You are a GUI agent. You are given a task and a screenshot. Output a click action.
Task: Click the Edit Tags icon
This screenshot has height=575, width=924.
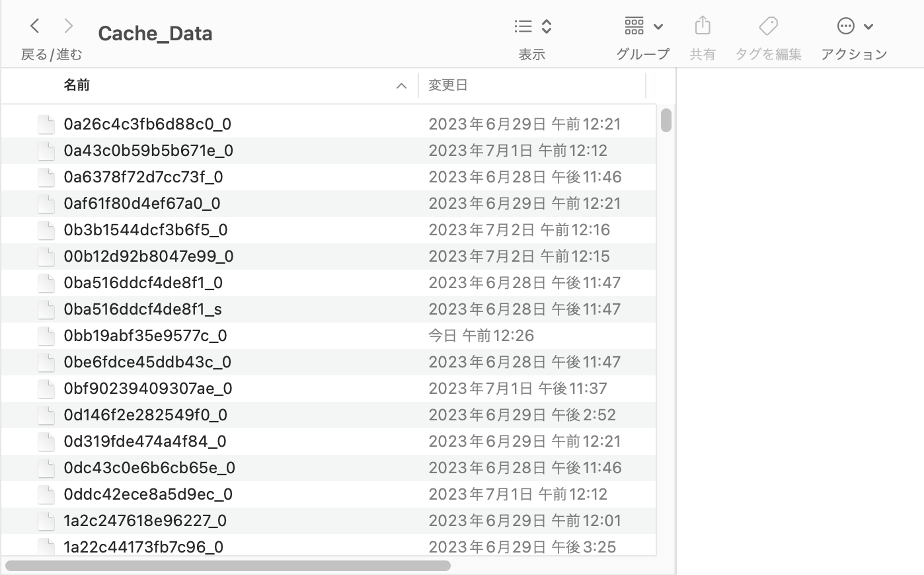click(768, 26)
